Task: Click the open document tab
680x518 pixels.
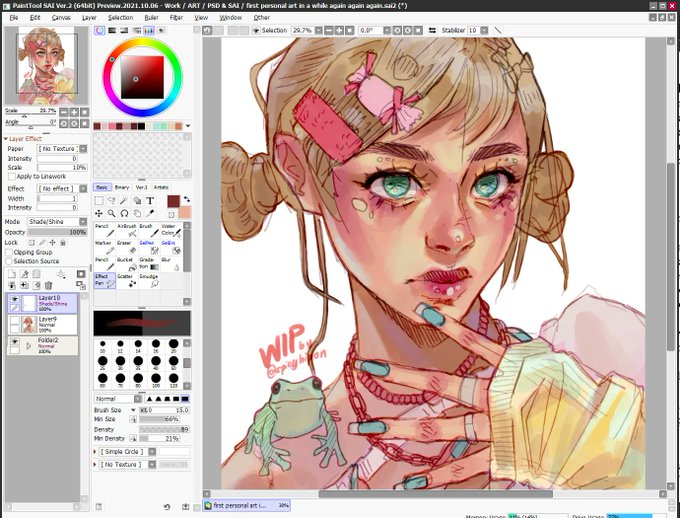Action: pos(246,505)
